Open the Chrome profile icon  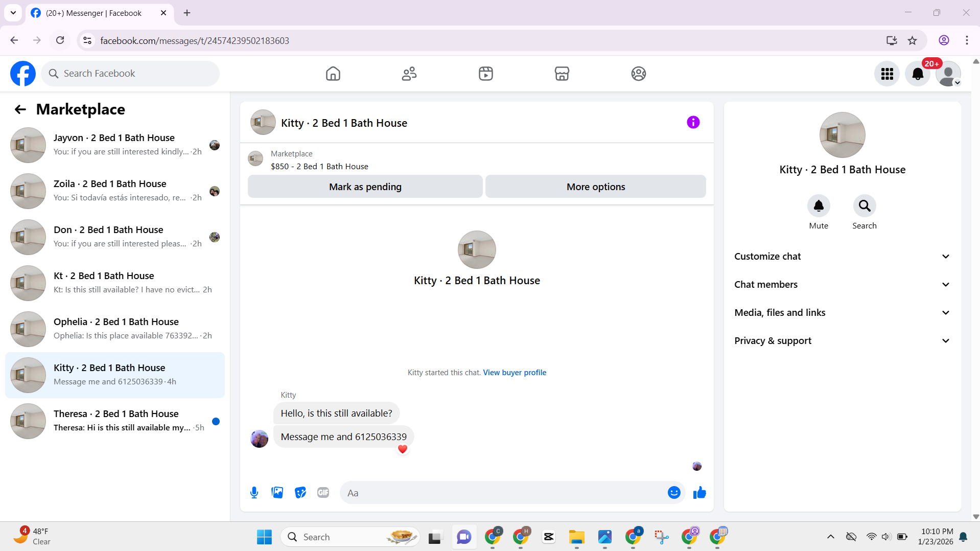coord(944,40)
